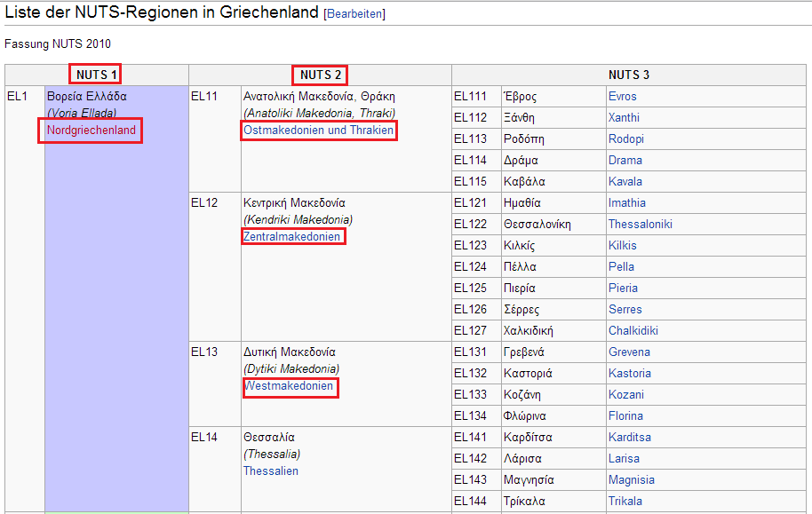Click the Greek text Δυτική Μακεδονία
Viewport: 812px width, 514px height.
[290, 352]
